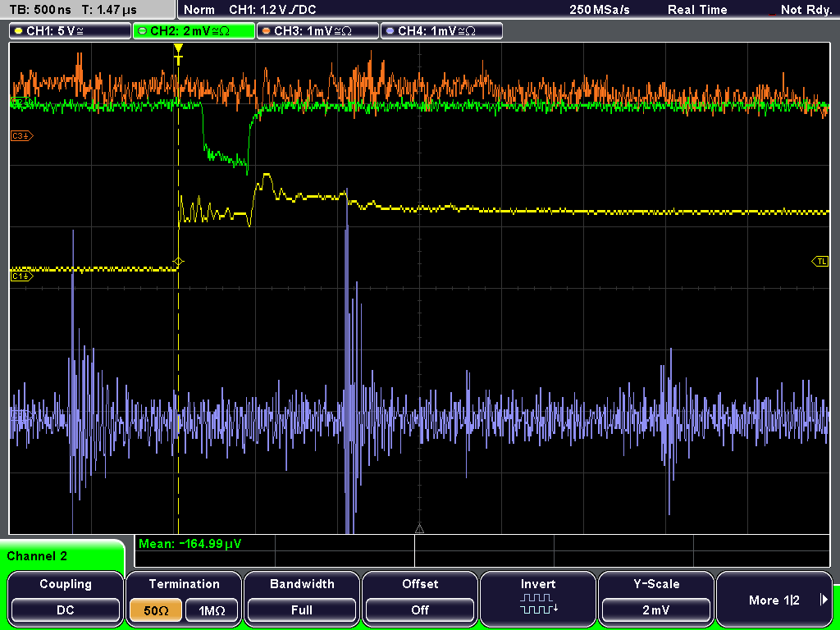Select the CH3: 1 mV channel tab
Image resolution: width=840 pixels, height=630 pixels.
(317, 31)
